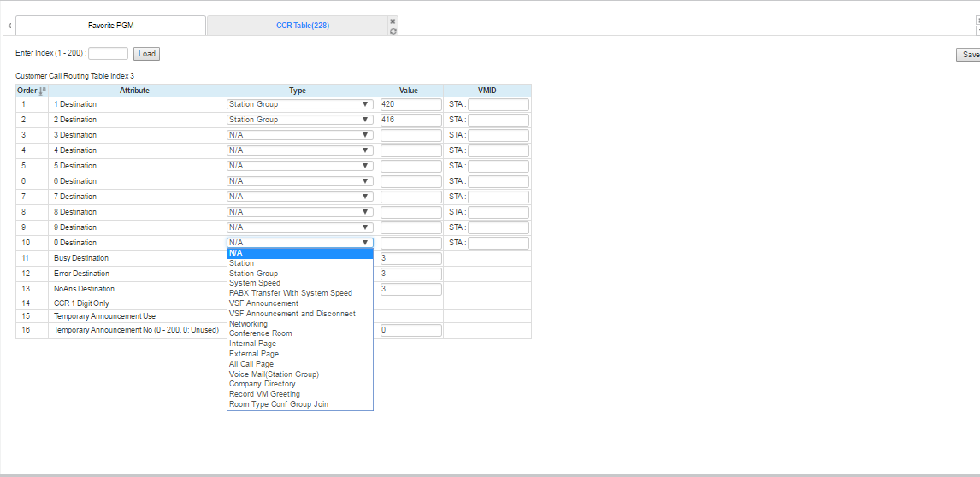The width and height of the screenshot is (980, 477).
Task: Expand the Type dropdown for 5 Destination
Action: click(299, 166)
